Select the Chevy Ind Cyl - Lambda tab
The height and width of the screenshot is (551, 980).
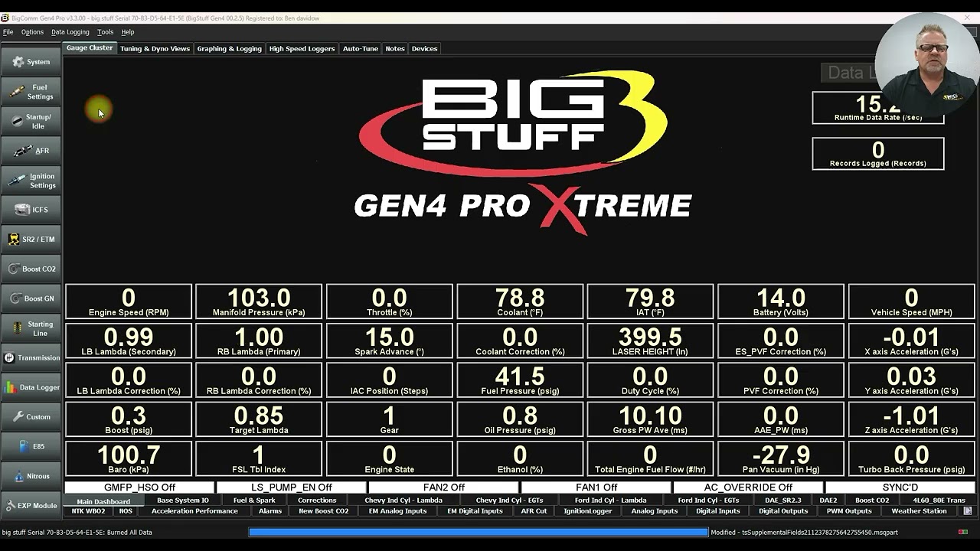(403, 500)
